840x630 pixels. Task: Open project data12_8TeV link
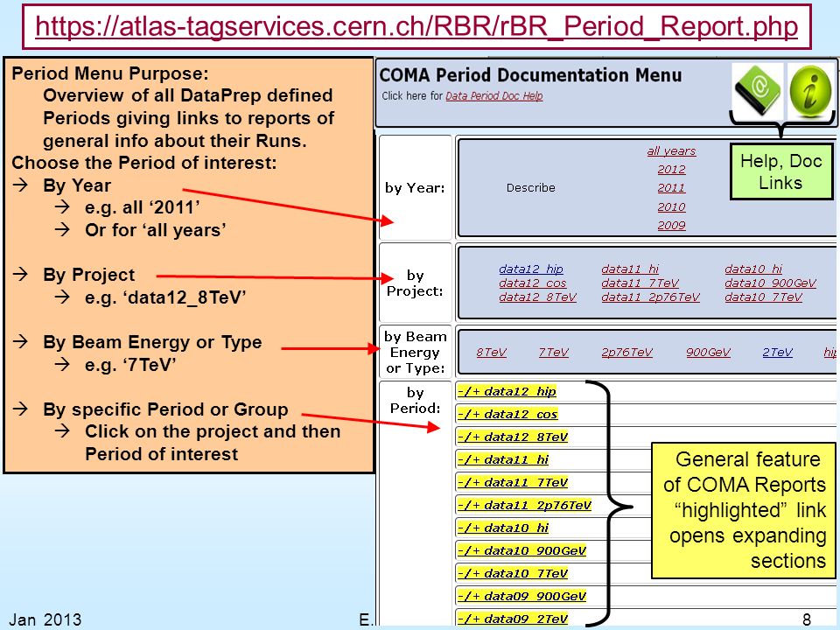pos(538,297)
